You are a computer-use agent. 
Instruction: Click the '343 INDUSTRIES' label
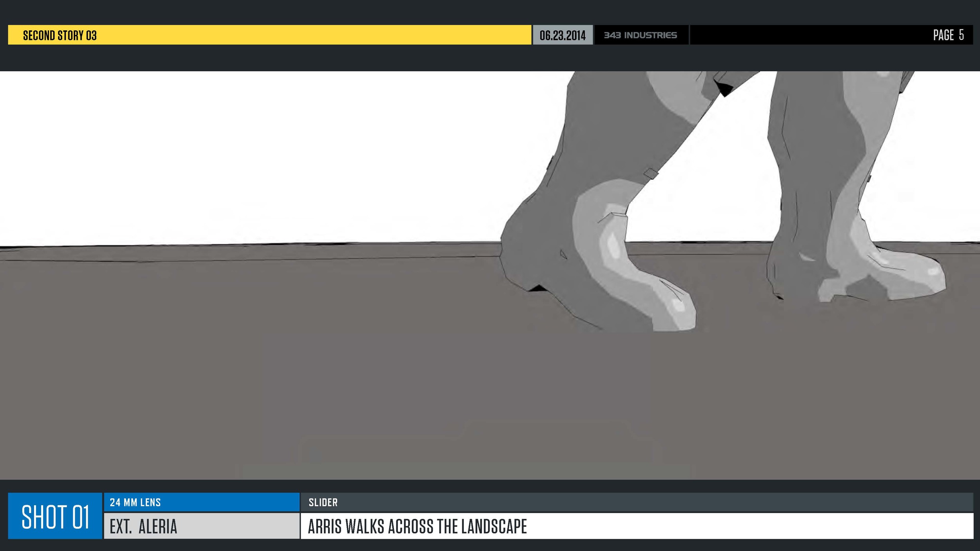pos(640,35)
